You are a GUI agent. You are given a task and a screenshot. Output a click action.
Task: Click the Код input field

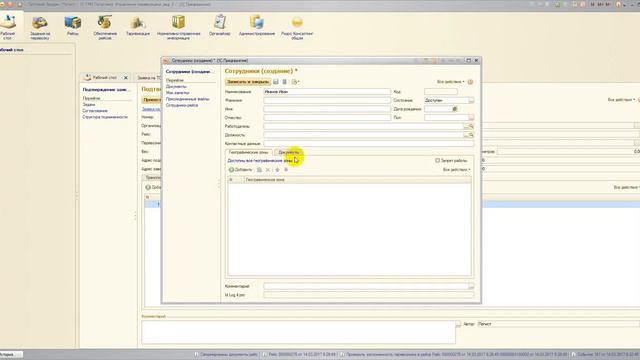[441, 92]
